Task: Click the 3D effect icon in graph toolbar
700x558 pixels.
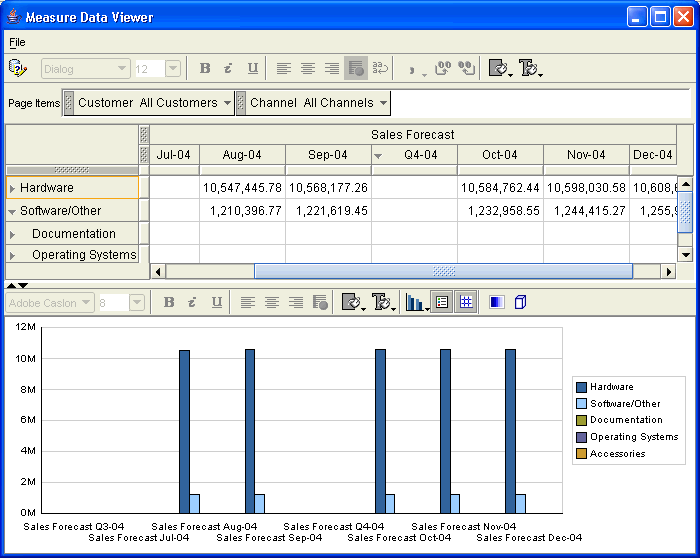Action: (520, 302)
